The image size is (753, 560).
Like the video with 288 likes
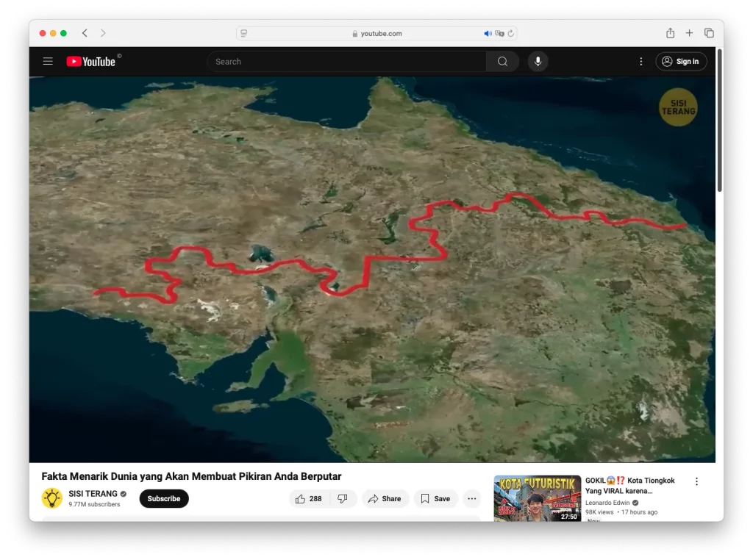pos(309,498)
